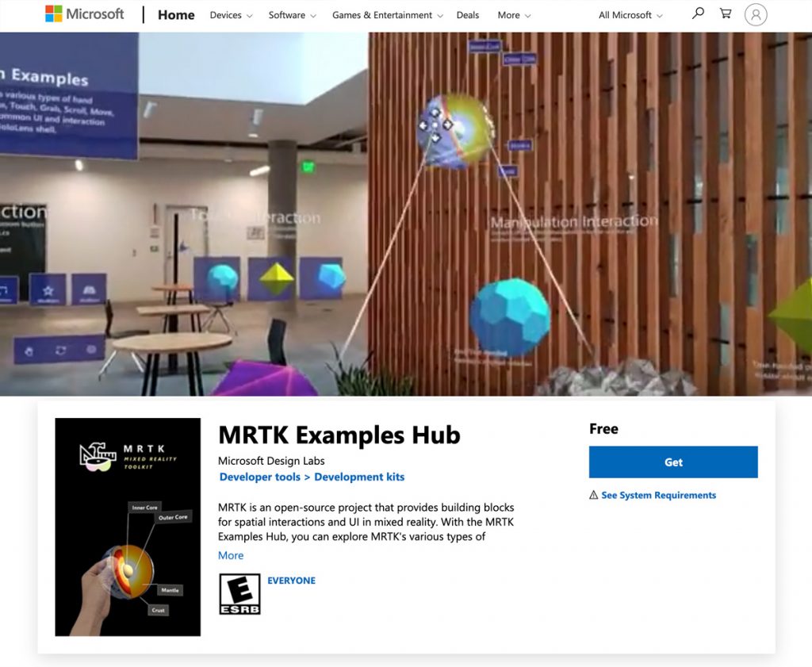Open See System Requirements link

pyautogui.click(x=659, y=494)
